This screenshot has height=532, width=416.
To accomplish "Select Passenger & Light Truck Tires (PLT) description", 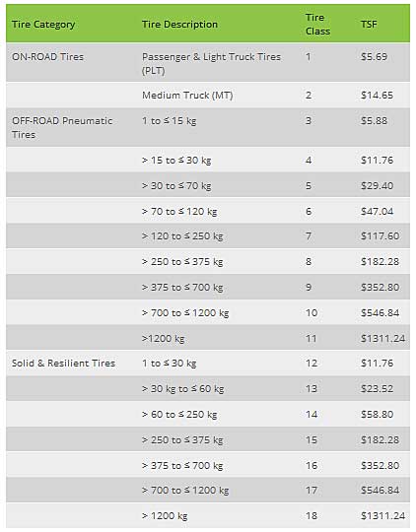I will tap(211, 63).
